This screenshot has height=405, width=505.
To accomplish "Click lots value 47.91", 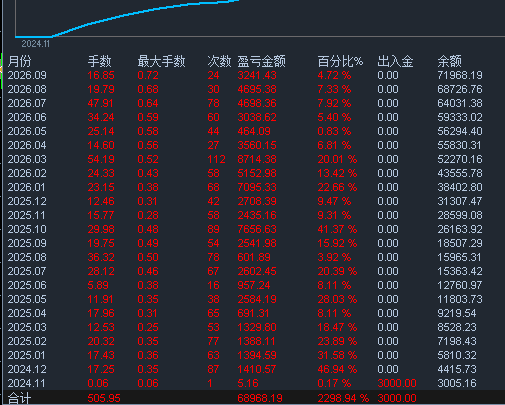I will coord(100,103).
